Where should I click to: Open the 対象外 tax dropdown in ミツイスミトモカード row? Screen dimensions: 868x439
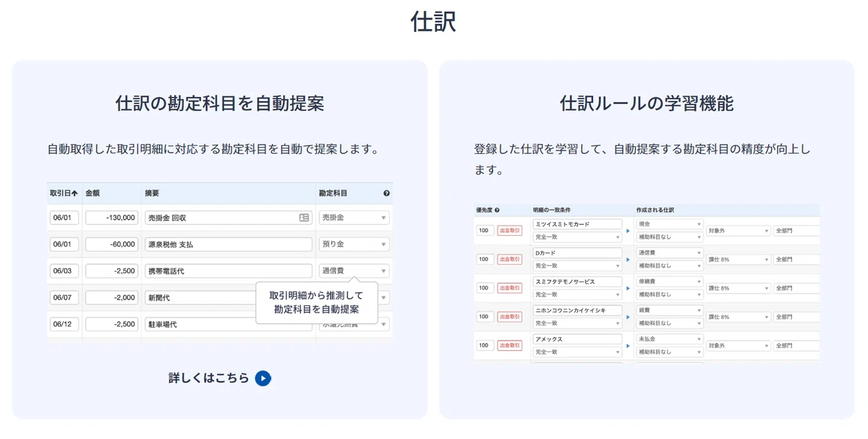tap(739, 231)
